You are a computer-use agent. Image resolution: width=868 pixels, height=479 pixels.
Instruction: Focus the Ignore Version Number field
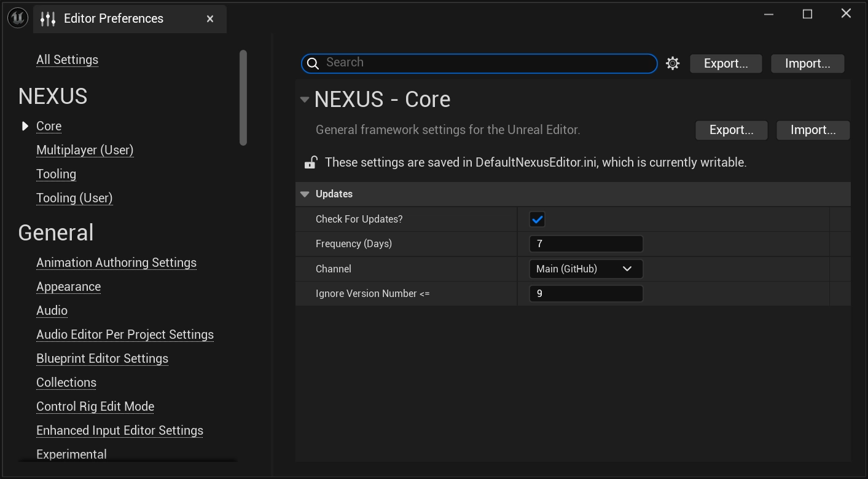585,294
